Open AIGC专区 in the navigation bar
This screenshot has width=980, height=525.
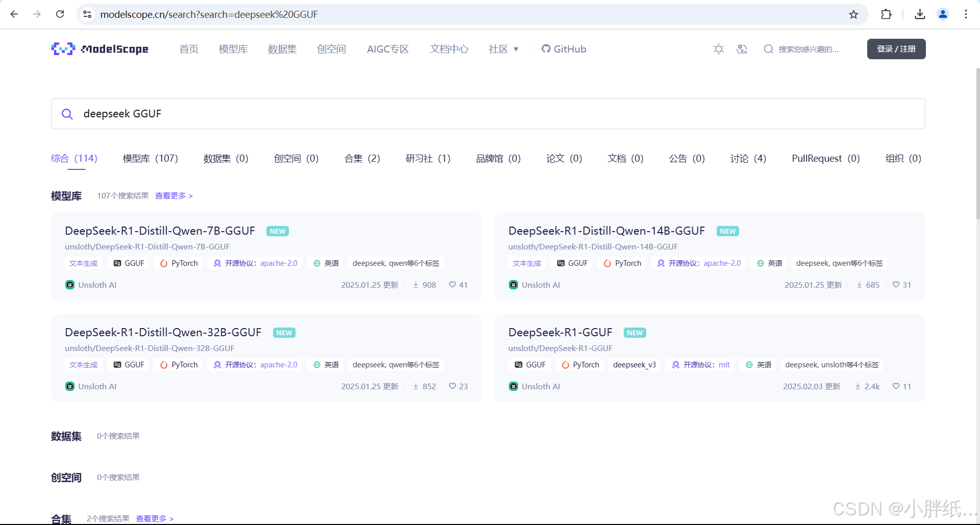pos(388,49)
